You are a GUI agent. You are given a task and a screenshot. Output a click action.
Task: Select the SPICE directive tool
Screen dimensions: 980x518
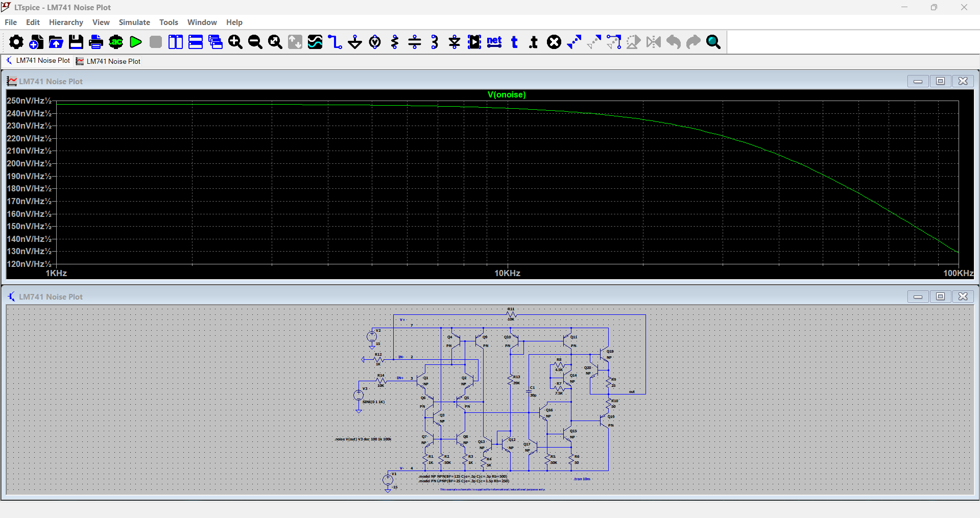tap(534, 42)
